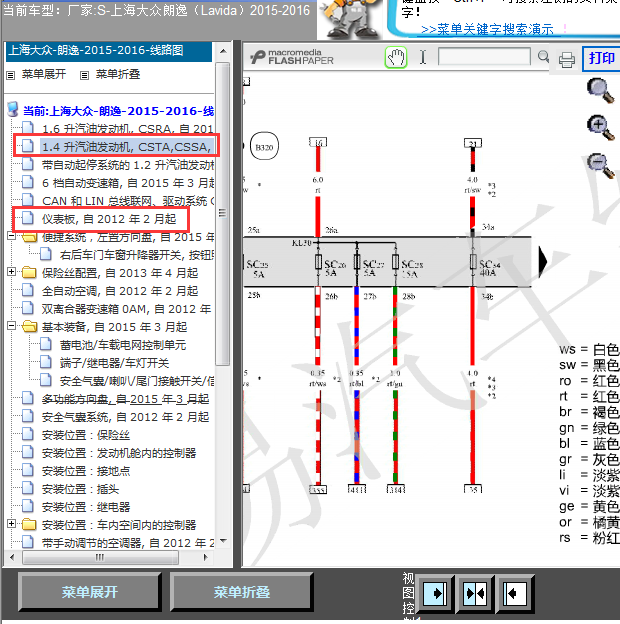This screenshot has height=624, width=620.
Task: Open 1.4 升汽油发动机 CSTA,CSSA diagram
Action: 127,147
